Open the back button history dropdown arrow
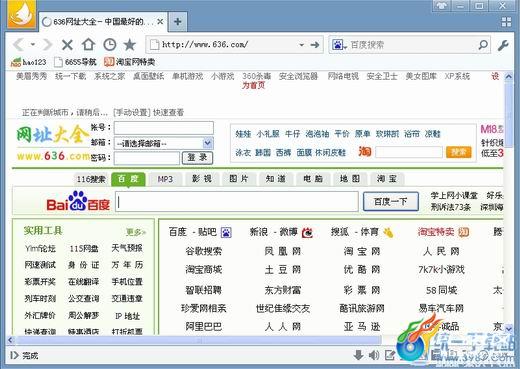The width and height of the screenshot is (520, 369). pos(33,44)
